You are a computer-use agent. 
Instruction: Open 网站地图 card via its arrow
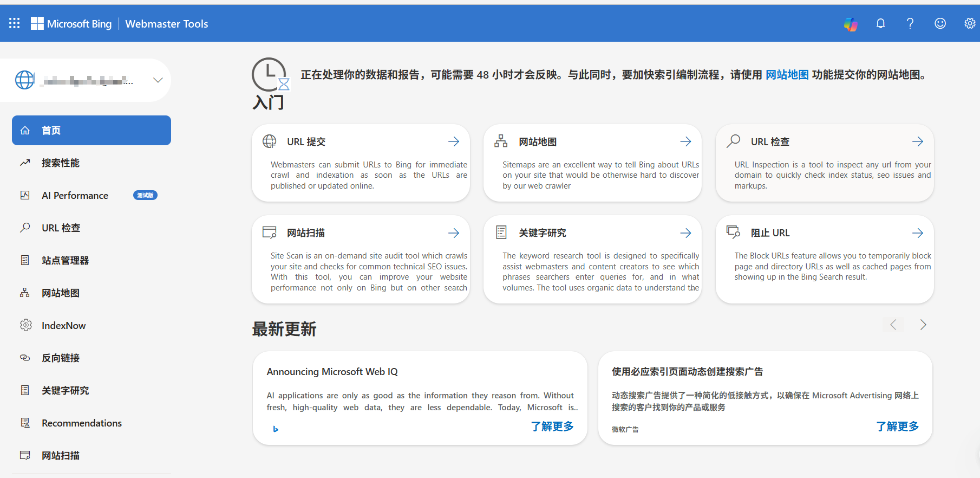(x=685, y=141)
